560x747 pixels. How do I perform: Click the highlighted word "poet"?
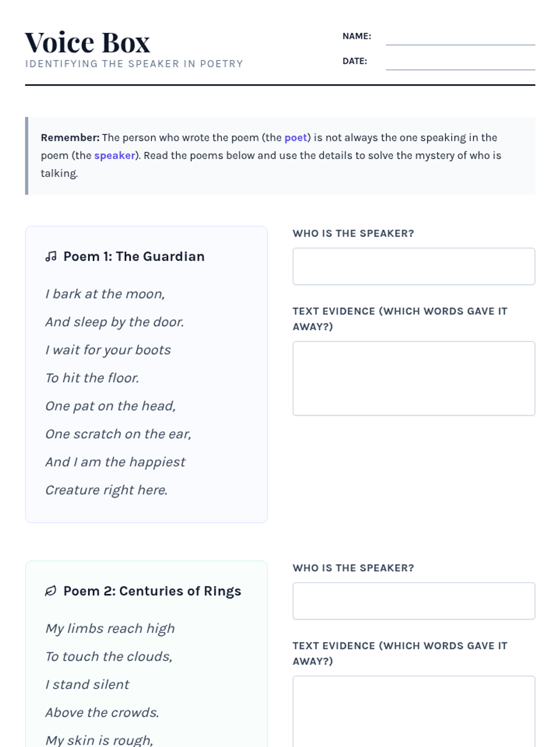[x=296, y=138]
